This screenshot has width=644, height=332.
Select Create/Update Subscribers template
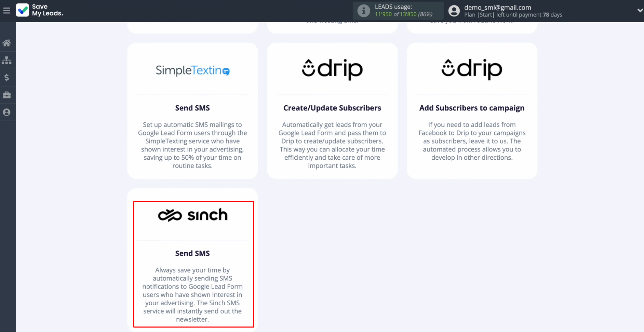click(332, 108)
